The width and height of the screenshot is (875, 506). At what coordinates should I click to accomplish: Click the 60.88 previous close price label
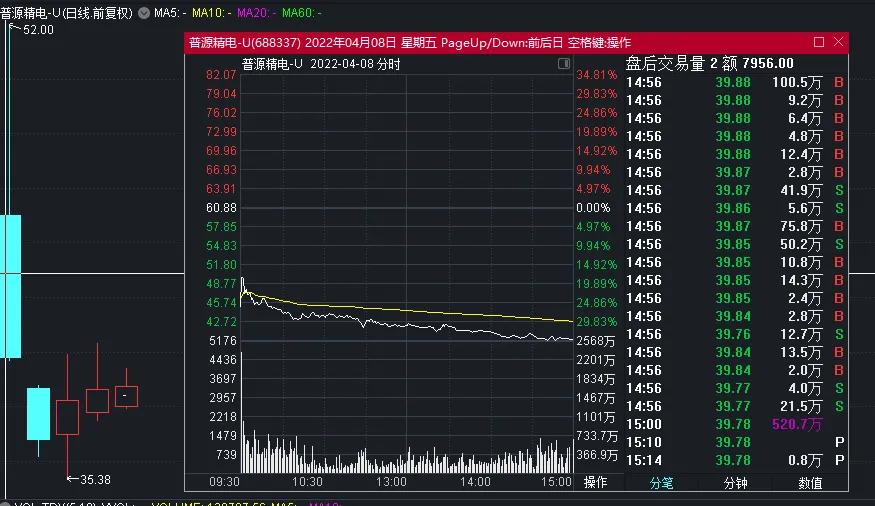222,208
